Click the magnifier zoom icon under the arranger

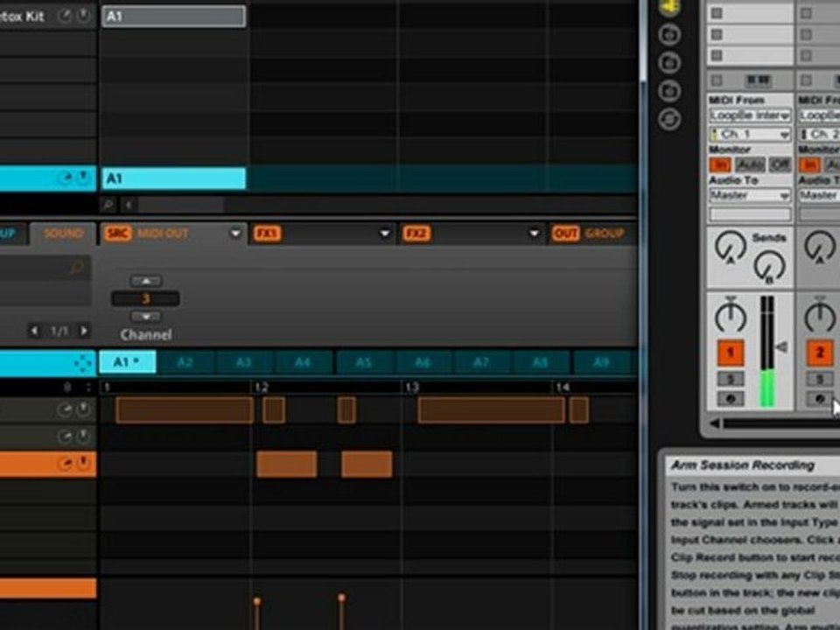click(108, 205)
